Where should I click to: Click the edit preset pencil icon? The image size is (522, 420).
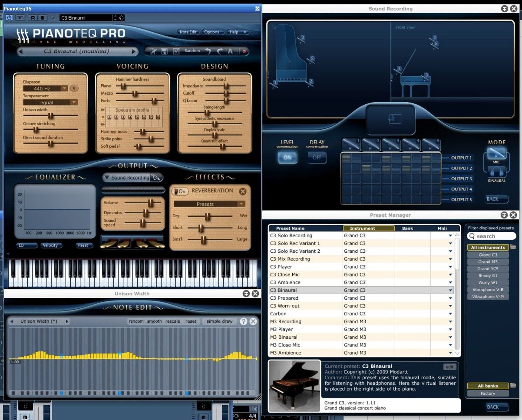(x=153, y=51)
